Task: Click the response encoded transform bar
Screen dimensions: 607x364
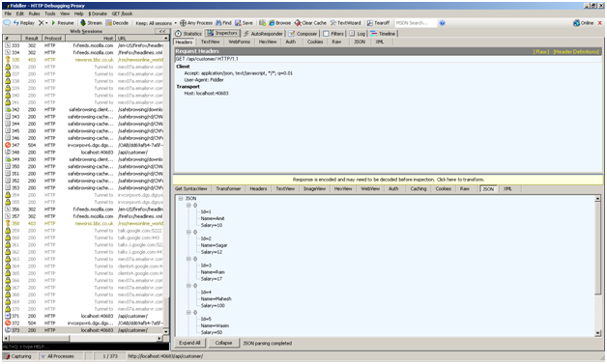Action: (388, 180)
